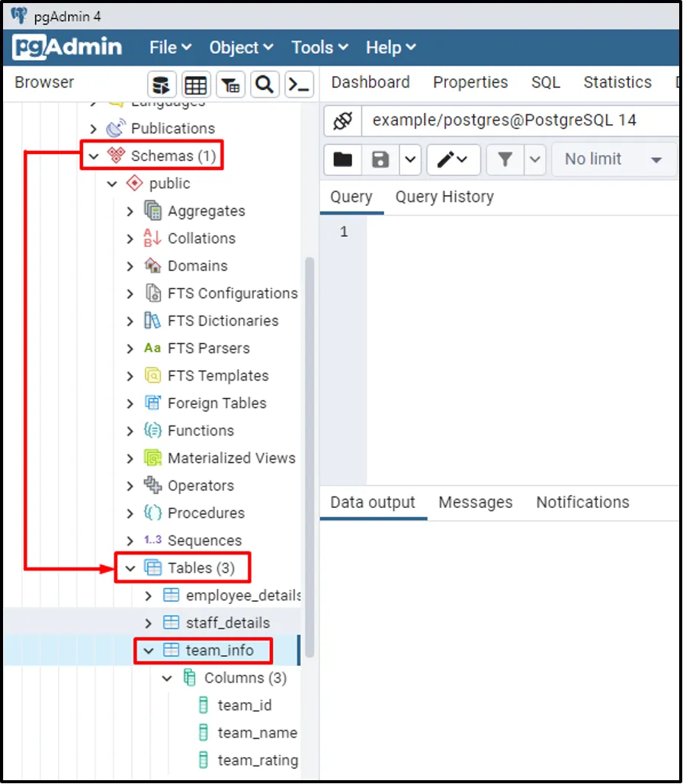
Task: Click the Filtered Rows toolbar icon
Action: point(230,85)
